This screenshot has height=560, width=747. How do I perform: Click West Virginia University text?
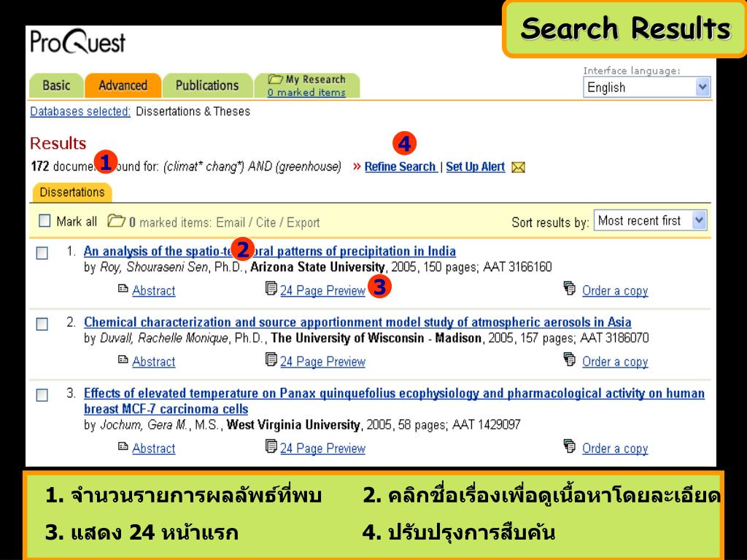pos(293,425)
